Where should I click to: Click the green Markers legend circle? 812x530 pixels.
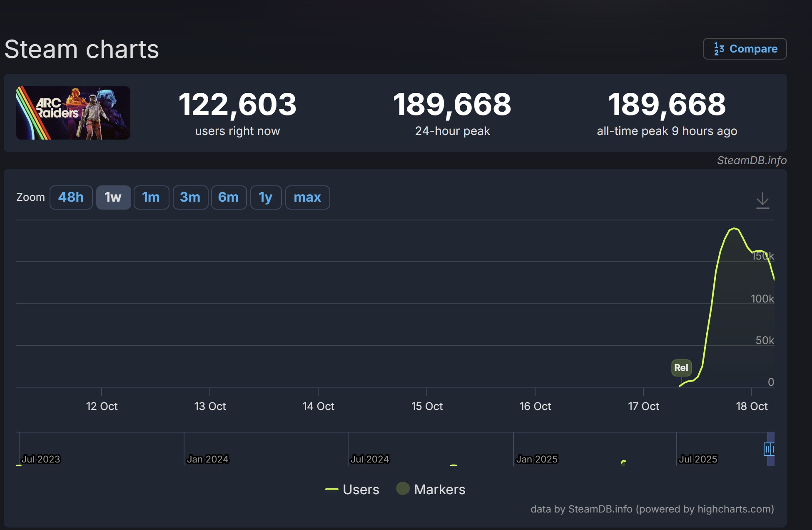coord(403,488)
